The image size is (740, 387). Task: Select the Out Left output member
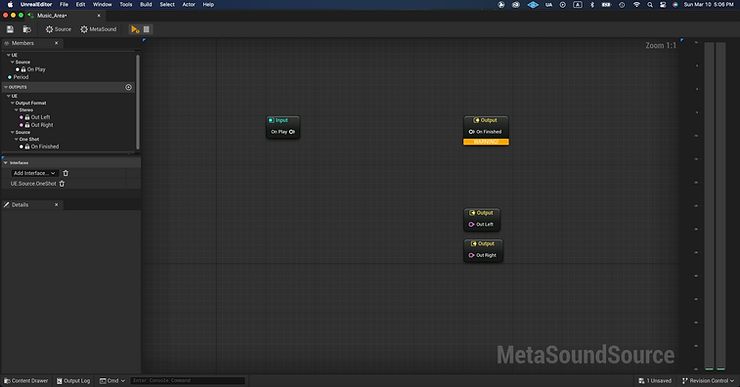click(40, 117)
